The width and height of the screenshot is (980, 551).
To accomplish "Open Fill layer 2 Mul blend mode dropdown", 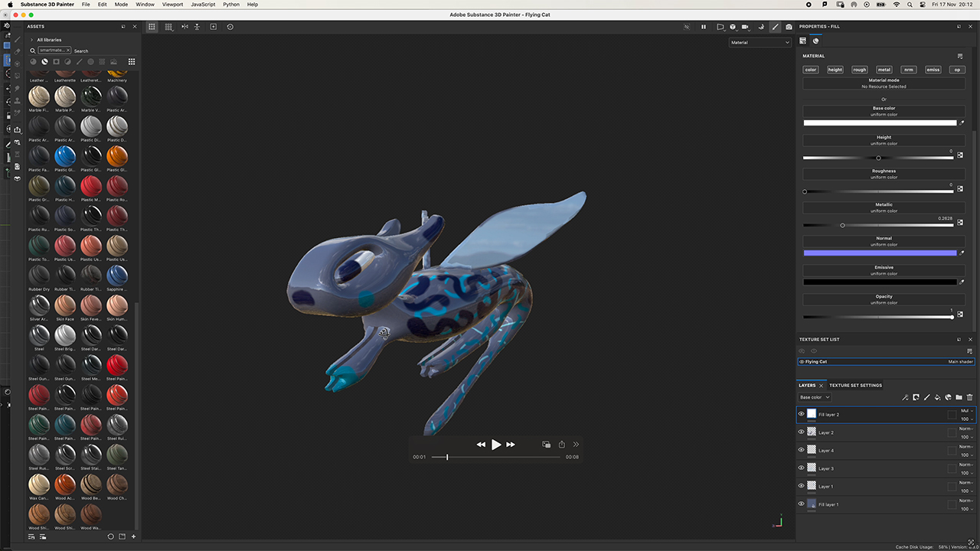I will 966,411.
